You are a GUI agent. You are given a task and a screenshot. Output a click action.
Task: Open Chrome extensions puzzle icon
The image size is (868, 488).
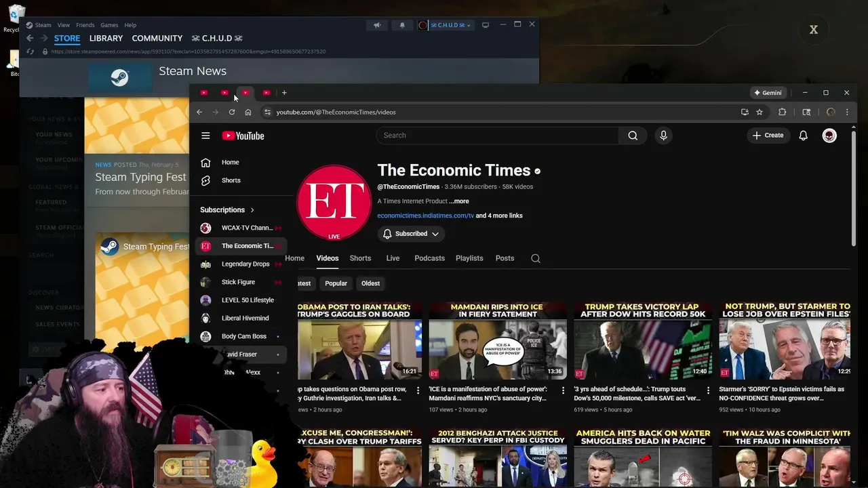coord(782,112)
